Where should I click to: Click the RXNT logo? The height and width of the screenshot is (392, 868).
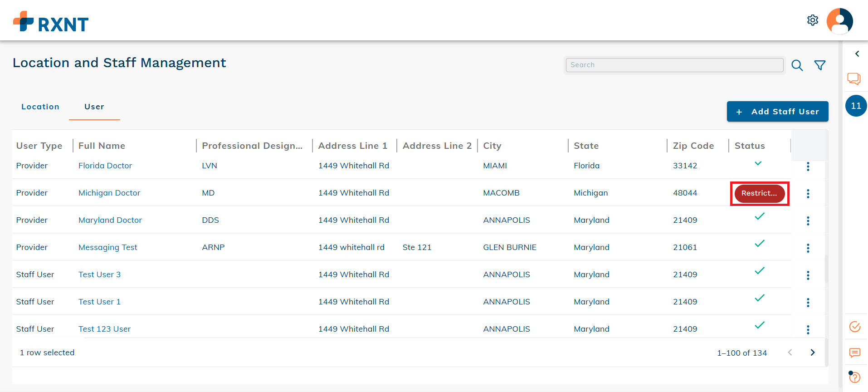tap(51, 22)
